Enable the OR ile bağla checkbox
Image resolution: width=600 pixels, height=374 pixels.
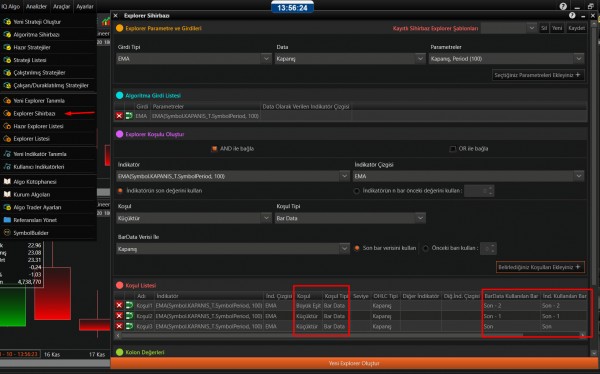453,149
